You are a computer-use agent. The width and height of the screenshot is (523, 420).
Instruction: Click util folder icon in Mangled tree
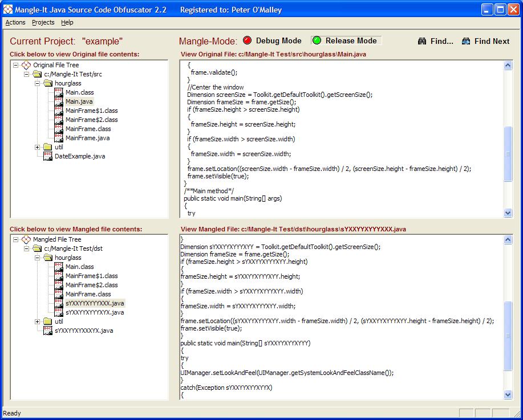pyautogui.click(x=48, y=321)
